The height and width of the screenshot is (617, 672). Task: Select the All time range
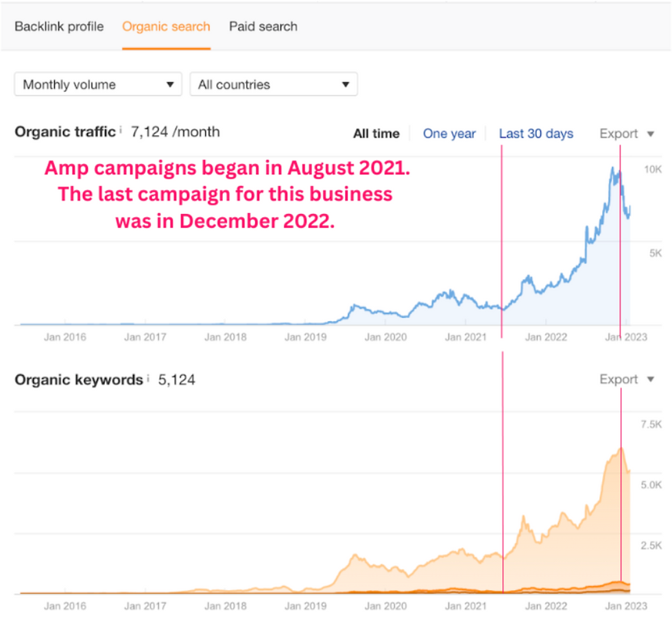pyautogui.click(x=376, y=134)
